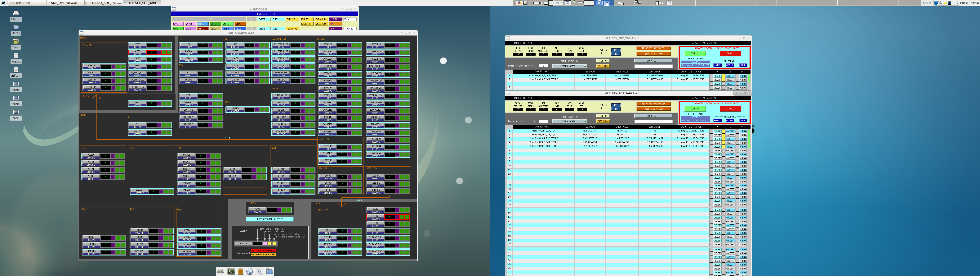Tick revert checkbox for H1:ALS-X_WFS_DOF_3_P
Screen dimensions: 980x276
tap(711, 135)
